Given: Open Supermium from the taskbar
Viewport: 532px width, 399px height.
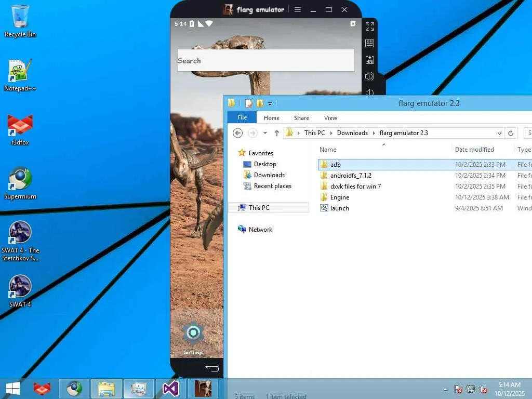Looking at the screenshot, I should (74, 389).
